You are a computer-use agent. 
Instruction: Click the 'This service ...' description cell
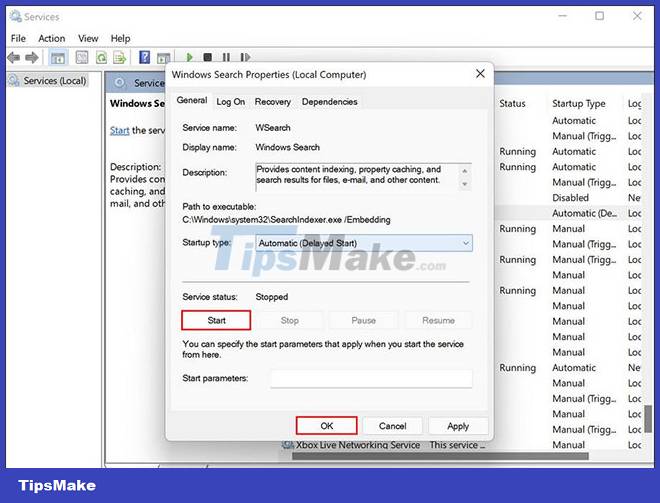tap(457, 444)
